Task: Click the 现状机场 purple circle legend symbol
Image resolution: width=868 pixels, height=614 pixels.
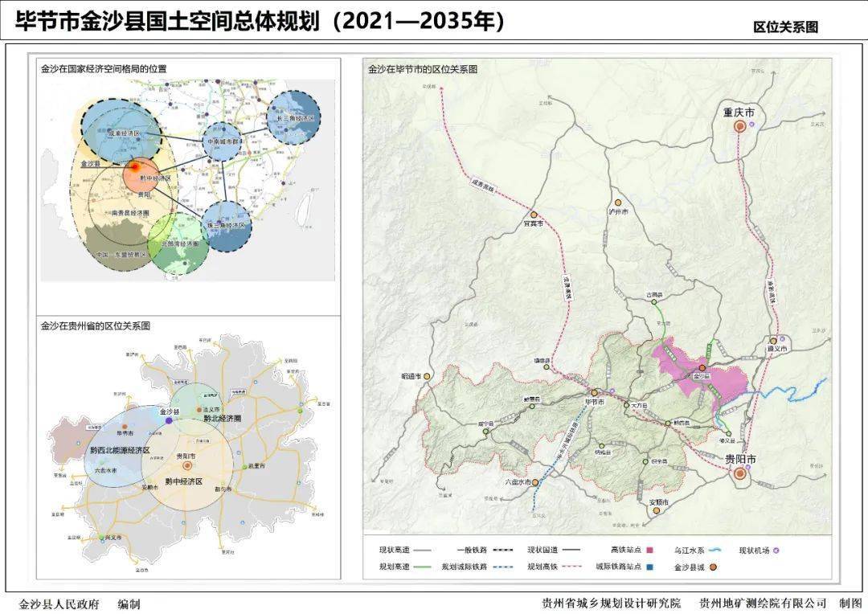Action: [776, 551]
